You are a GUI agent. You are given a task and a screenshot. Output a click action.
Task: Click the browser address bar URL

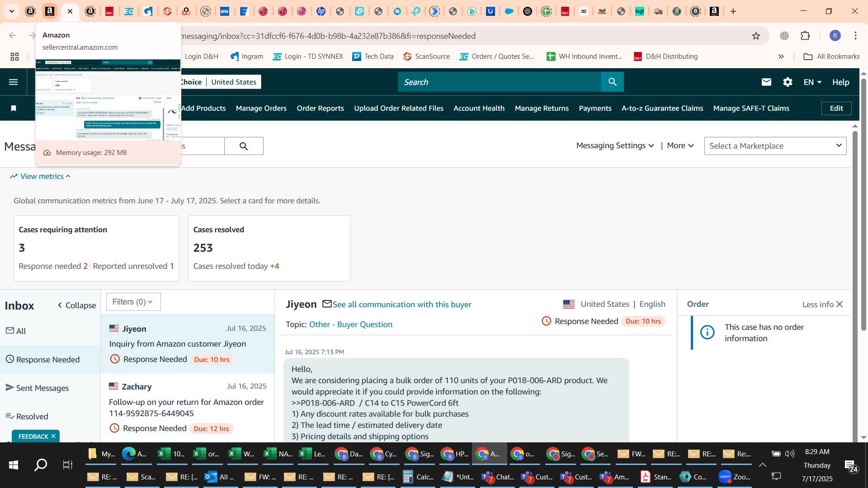coord(328,36)
